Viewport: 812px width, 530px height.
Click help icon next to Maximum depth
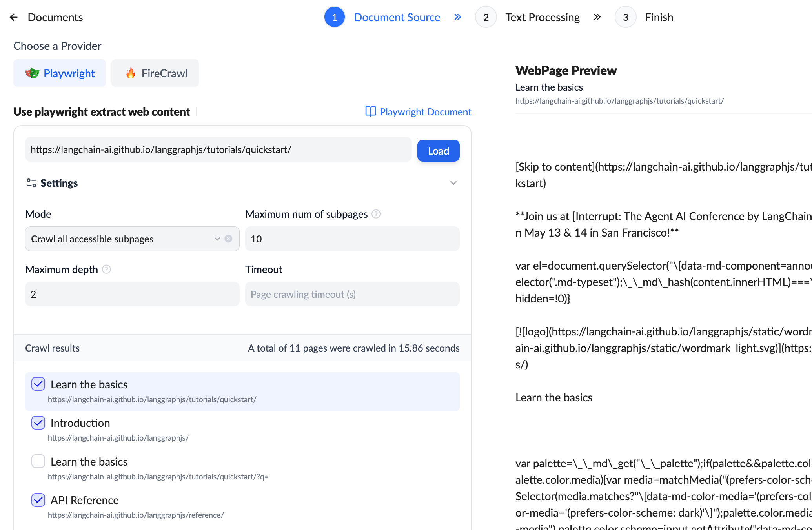pyautogui.click(x=106, y=270)
